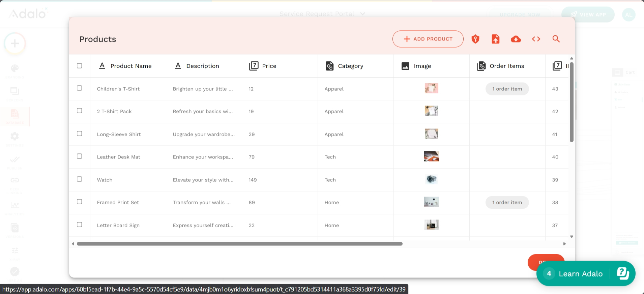644x294 pixels.
Task: Open permissions shield icon in Products header
Action: (x=475, y=39)
